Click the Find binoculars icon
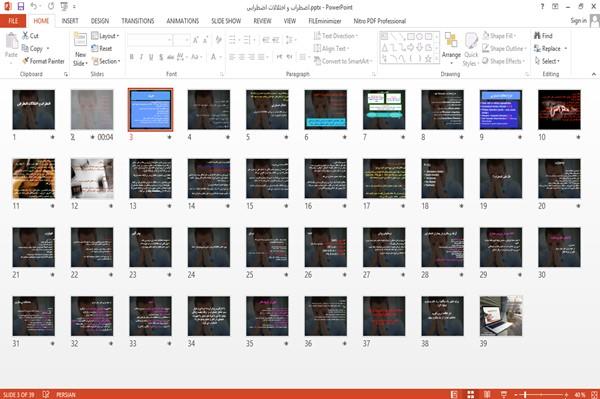This screenshot has height=399, width=600. pyautogui.click(x=537, y=36)
